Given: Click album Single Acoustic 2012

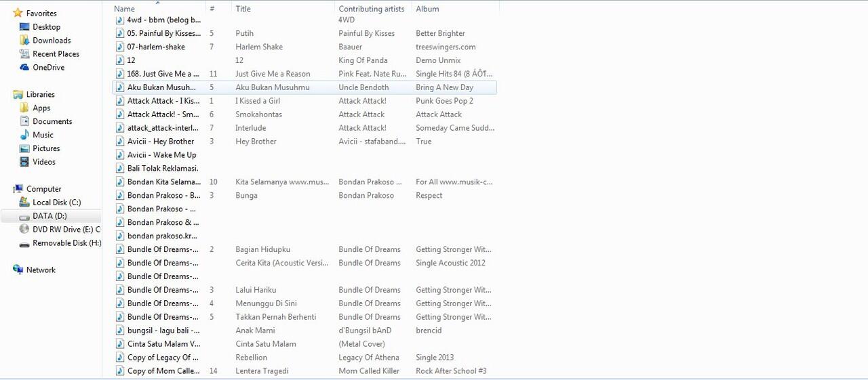Looking at the screenshot, I should tap(450, 263).
